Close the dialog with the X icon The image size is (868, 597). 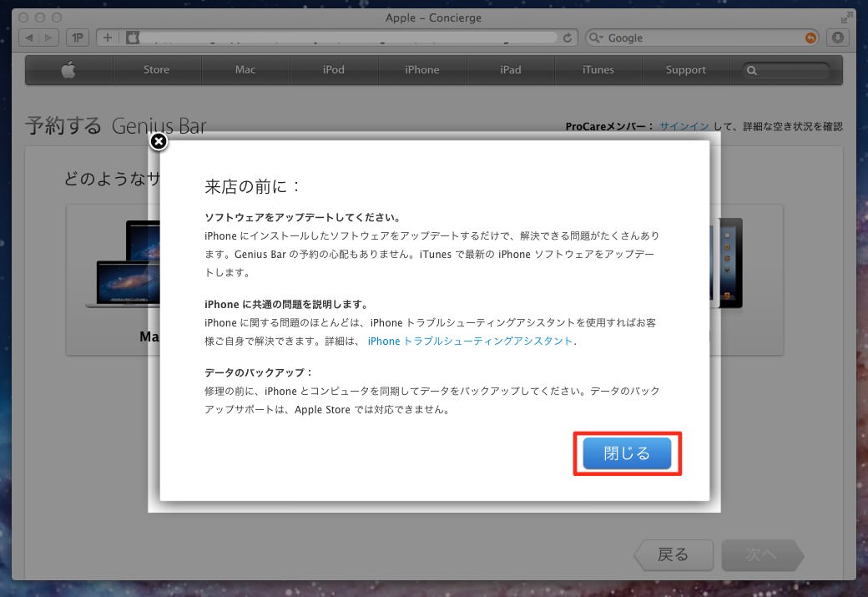159,142
